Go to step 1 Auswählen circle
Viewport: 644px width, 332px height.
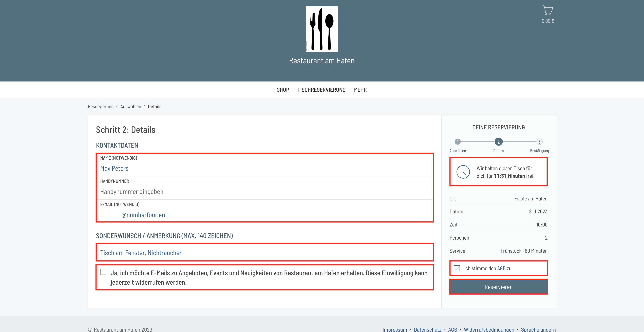tap(458, 142)
